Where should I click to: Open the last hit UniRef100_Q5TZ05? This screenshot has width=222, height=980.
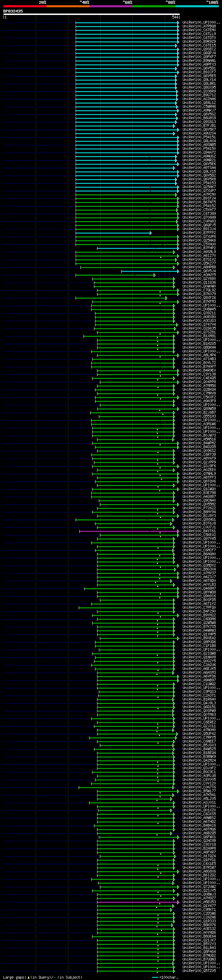coord(199,971)
